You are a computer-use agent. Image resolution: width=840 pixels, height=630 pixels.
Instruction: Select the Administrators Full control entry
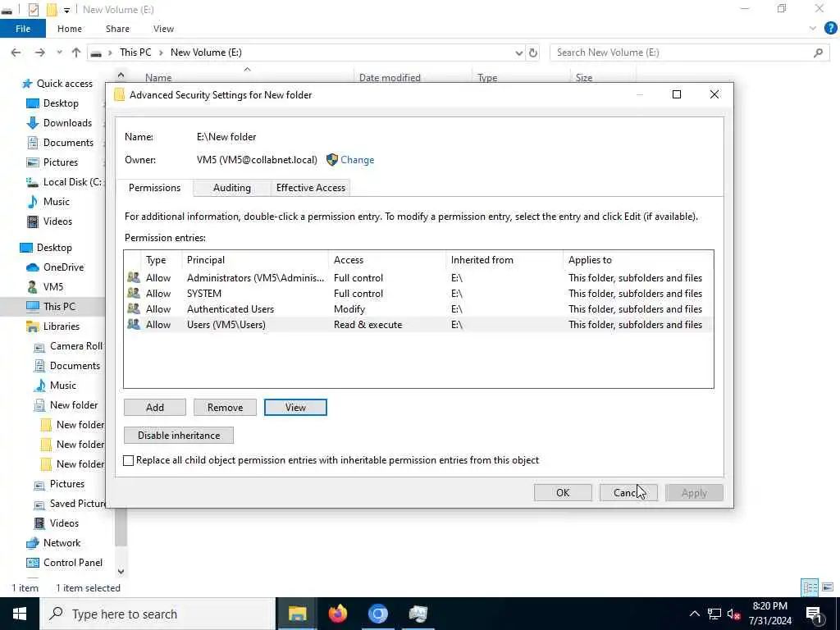(x=418, y=277)
